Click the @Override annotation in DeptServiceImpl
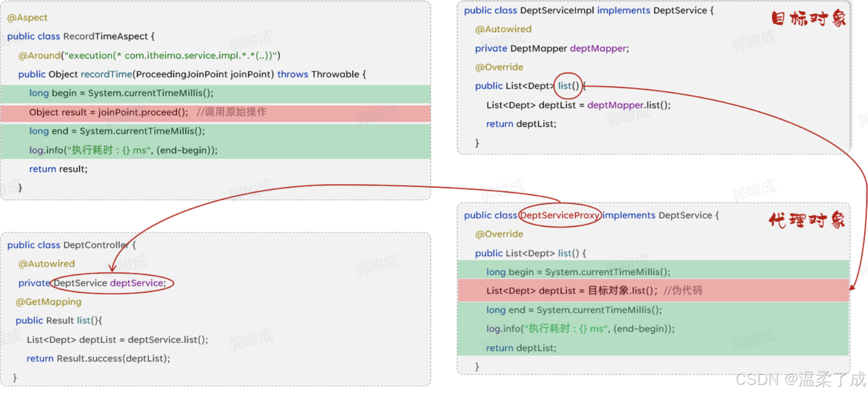The height and width of the screenshot is (394, 868). coord(499,67)
